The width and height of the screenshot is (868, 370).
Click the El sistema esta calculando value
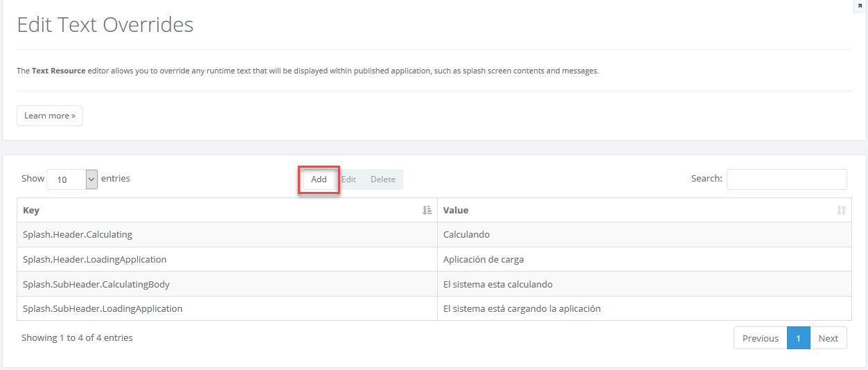[x=497, y=285]
